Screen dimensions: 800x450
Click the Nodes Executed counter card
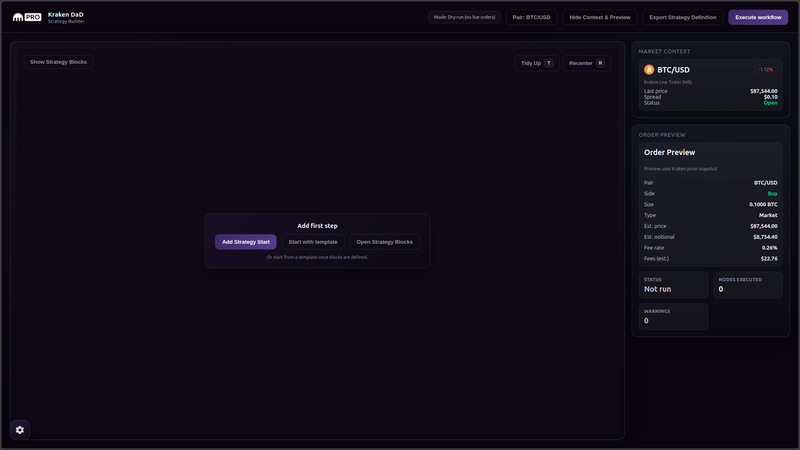[x=748, y=285]
